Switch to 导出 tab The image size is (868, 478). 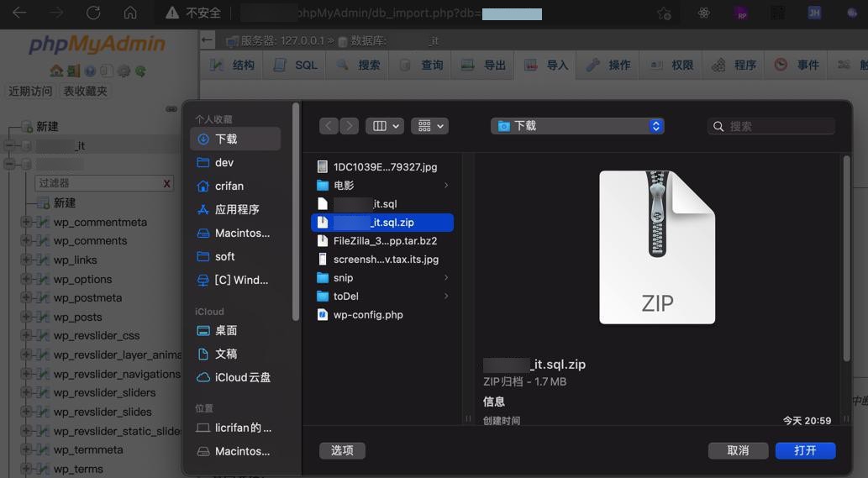click(483, 66)
